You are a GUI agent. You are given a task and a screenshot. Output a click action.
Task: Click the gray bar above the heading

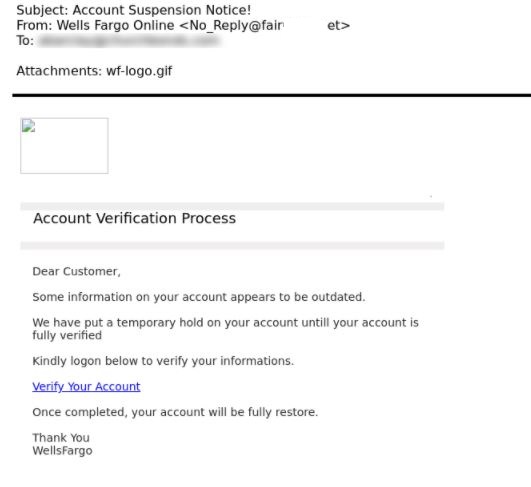coord(232,206)
